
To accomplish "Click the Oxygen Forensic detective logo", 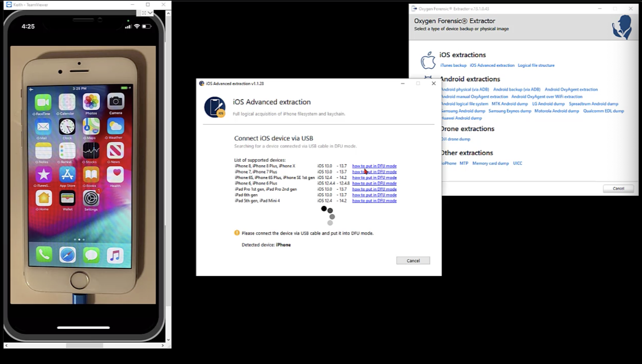I will 622,27.
